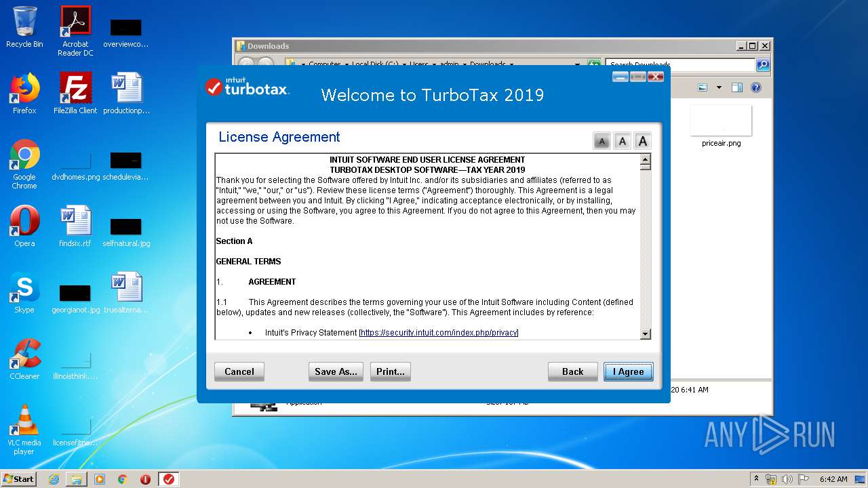Select dvdhomes.png desktop file

(x=75, y=165)
